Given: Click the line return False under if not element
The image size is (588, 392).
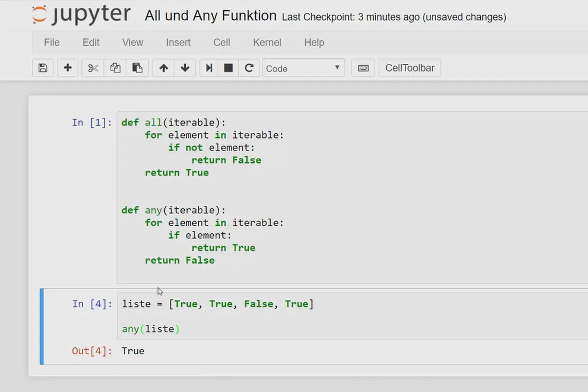Looking at the screenshot, I should pos(226,160).
